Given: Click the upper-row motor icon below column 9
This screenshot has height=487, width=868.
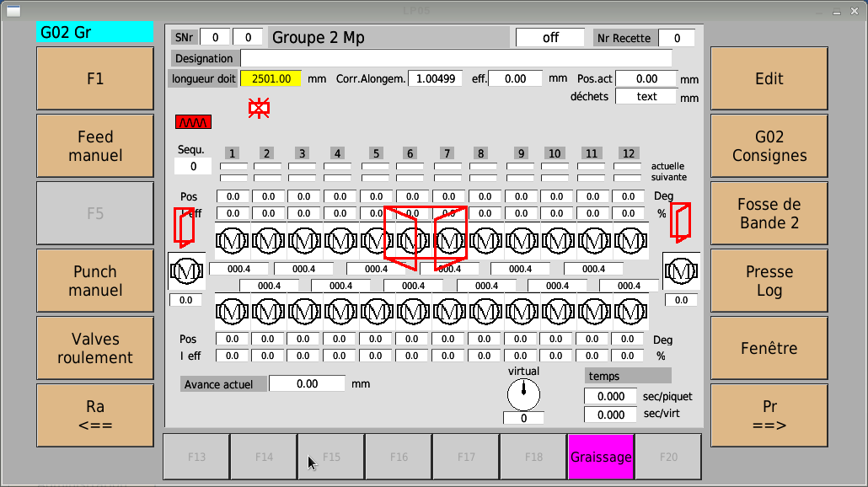Looking at the screenshot, I should click(522, 242).
